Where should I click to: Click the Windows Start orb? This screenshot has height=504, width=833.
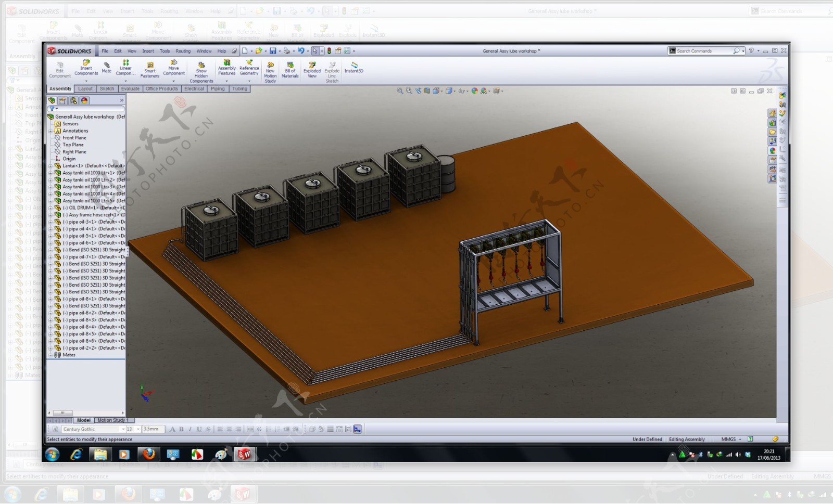point(52,454)
